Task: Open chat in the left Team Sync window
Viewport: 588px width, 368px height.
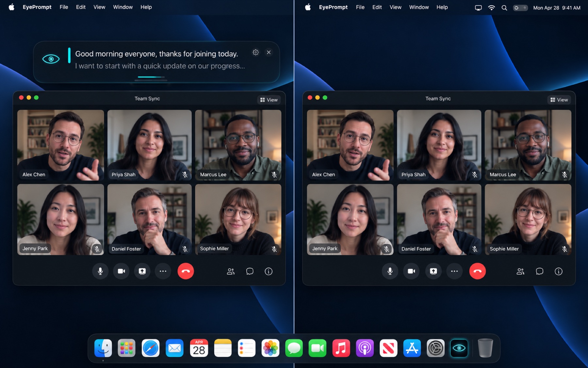Action: click(x=250, y=271)
